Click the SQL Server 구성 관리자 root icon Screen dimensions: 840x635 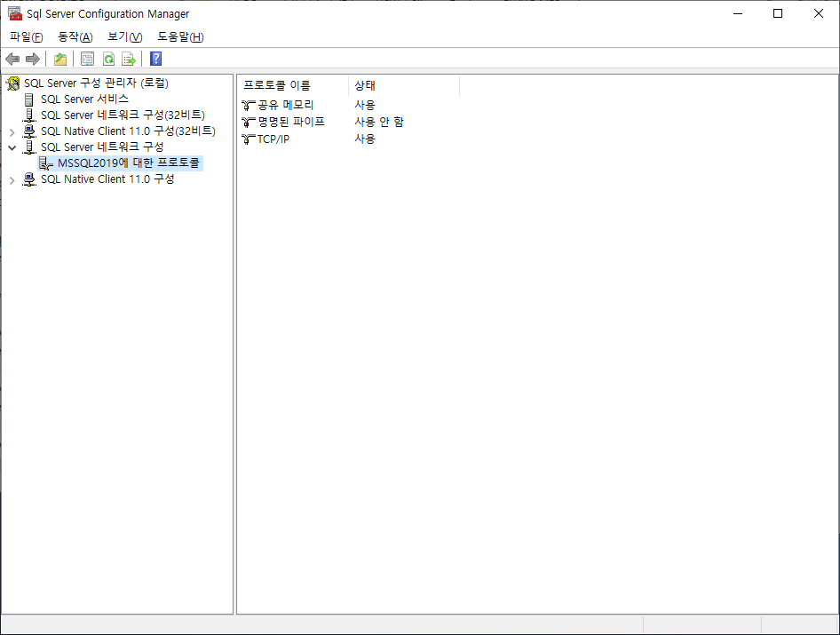pos(12,83)
